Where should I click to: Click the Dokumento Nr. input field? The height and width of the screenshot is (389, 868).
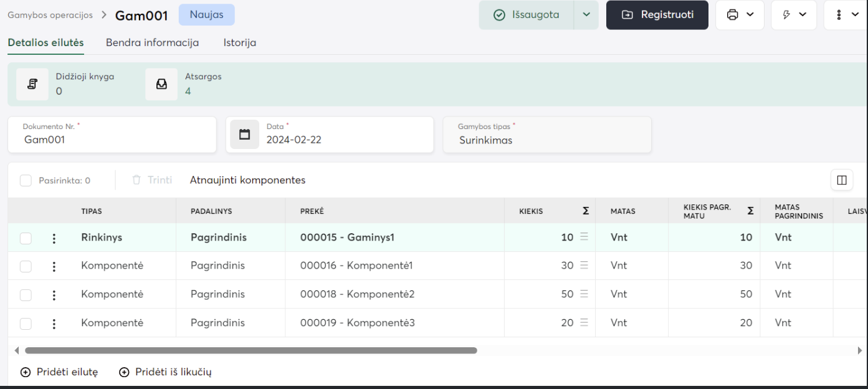(x=112, y=140)
